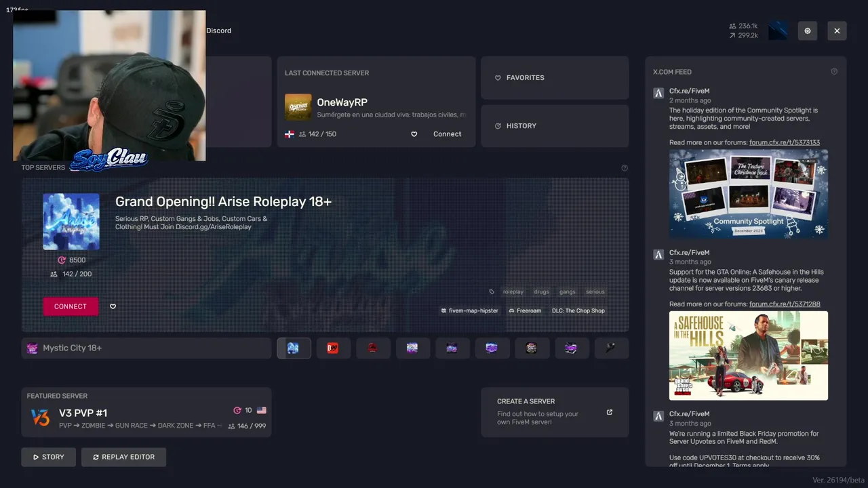Click the Mystic City 18+ icon
Screen dimensions: 868x488
32,348
